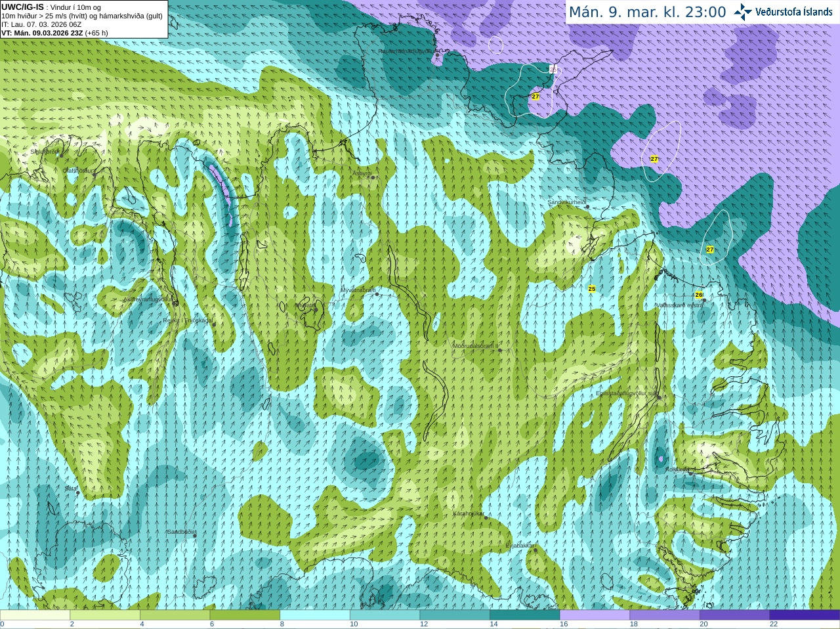840x629 pixels.
Task: Click the Veðurstofa Íslands name text
Action: click(x=794, y=12)
